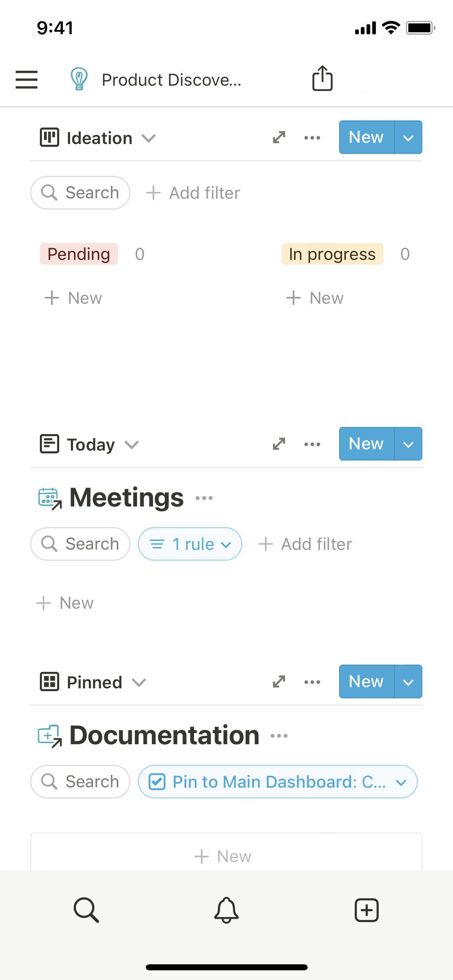
Task: Create a new page from the bottom bar
Action: 366,910
